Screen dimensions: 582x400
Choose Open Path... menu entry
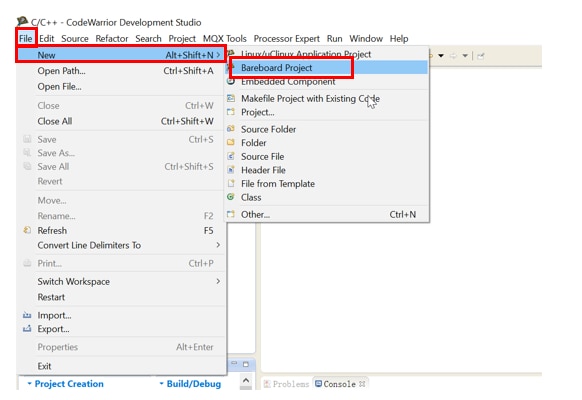tap(121, 71)
